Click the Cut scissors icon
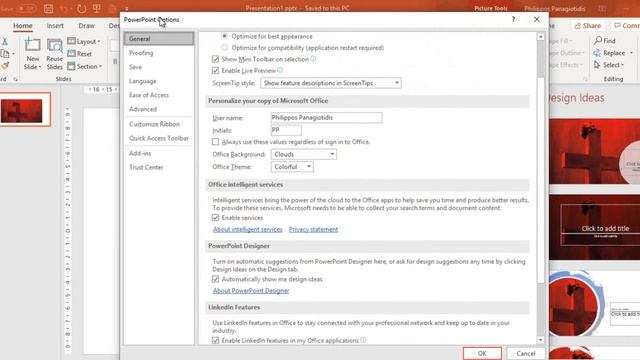Screen dimensions: 640x360 [4, 41]
